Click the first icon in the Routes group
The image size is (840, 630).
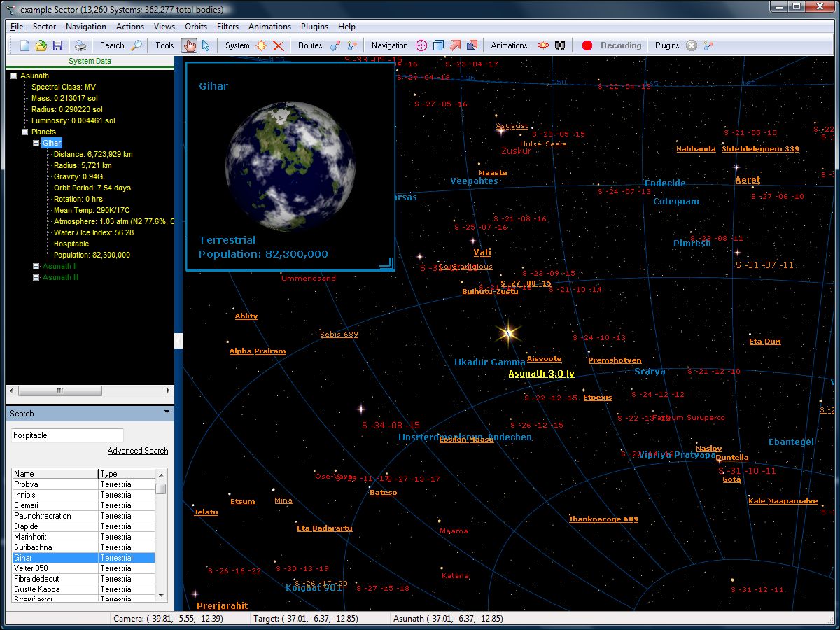point(335,45)
